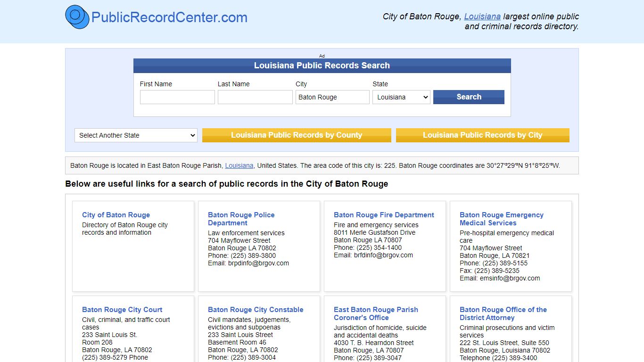Expand the Select Another State dropdown
The height and width of the screenshot is (362, 644).
(x=136, y=135)
